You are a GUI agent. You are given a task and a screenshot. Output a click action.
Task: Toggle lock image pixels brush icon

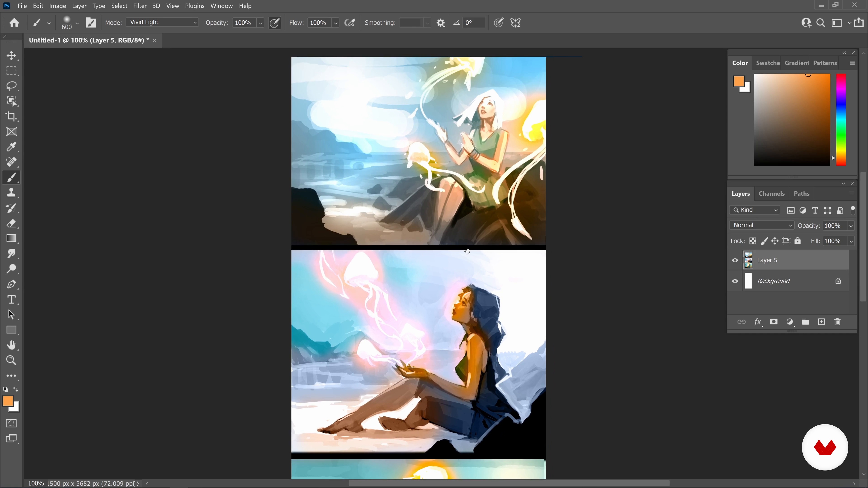764,241
